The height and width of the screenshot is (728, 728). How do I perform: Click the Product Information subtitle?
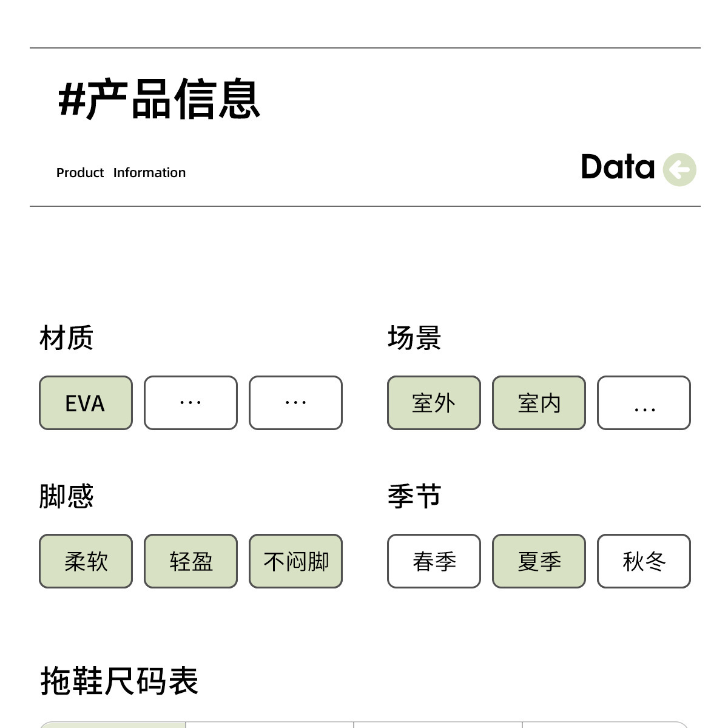pyautogui.click(x=121, y=173)
